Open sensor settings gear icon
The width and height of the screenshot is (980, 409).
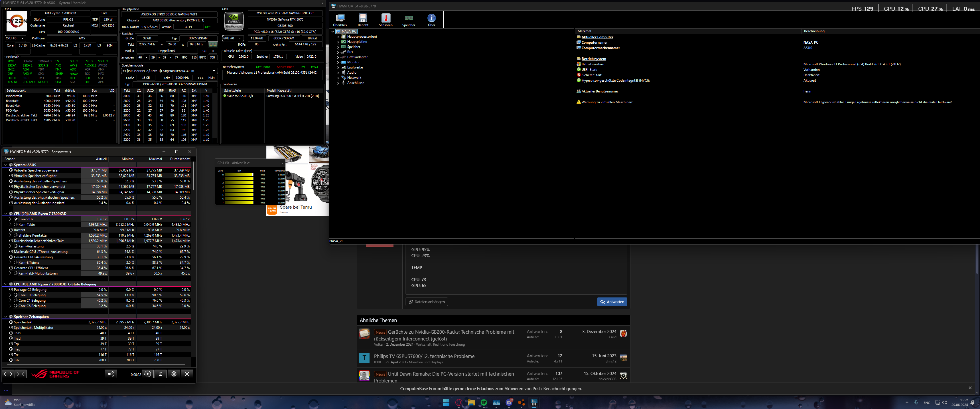174,374
